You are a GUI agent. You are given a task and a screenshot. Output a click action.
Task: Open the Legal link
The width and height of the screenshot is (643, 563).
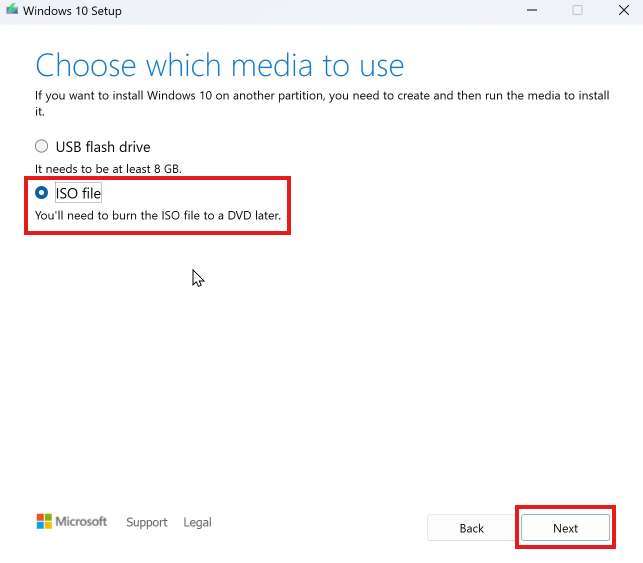(x=197, y=522)
